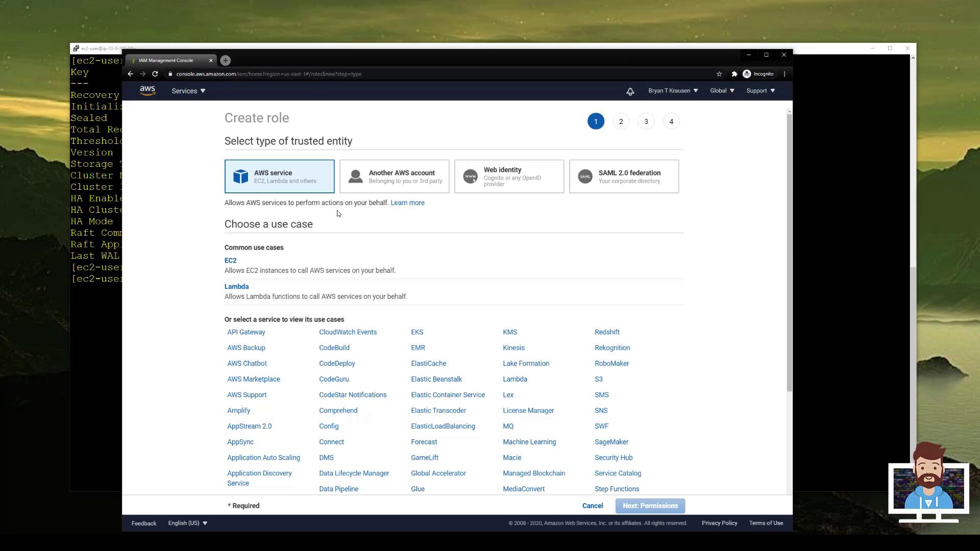
Task: Jump to step 2 indicator
Action: click(621, 121)
